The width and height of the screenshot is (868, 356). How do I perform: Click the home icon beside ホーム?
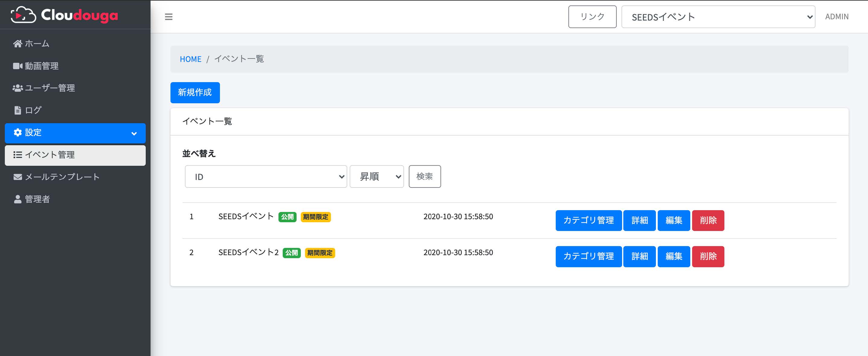tap(17, 43)
